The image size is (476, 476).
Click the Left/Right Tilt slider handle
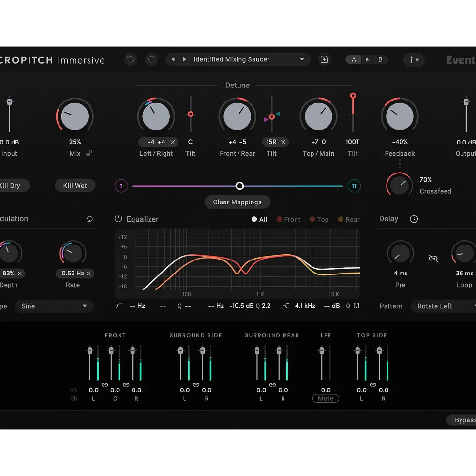pyautogui.click(x=191, y=114)
